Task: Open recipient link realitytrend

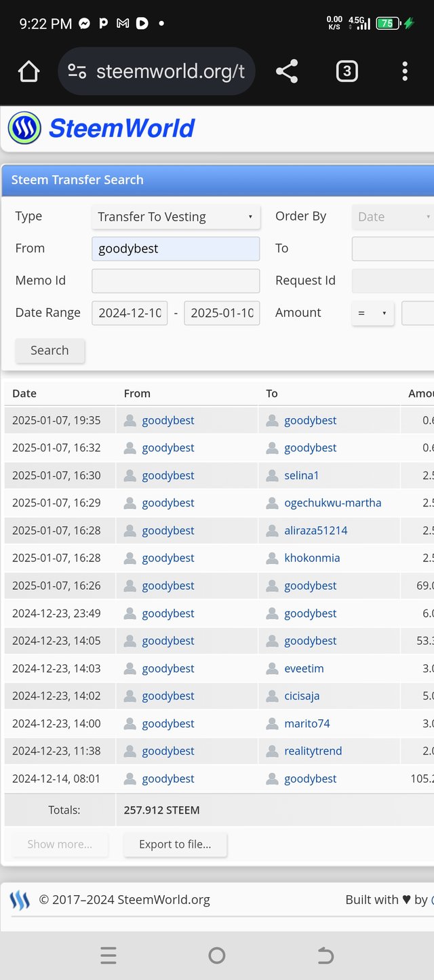Action: pyautogui.click(x=313, y=751)
